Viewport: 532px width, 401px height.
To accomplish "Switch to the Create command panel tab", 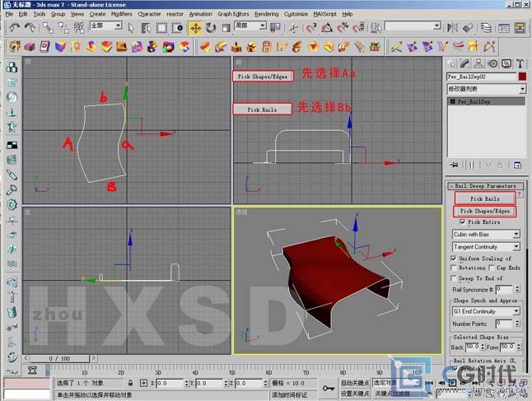I will [451, 63].
